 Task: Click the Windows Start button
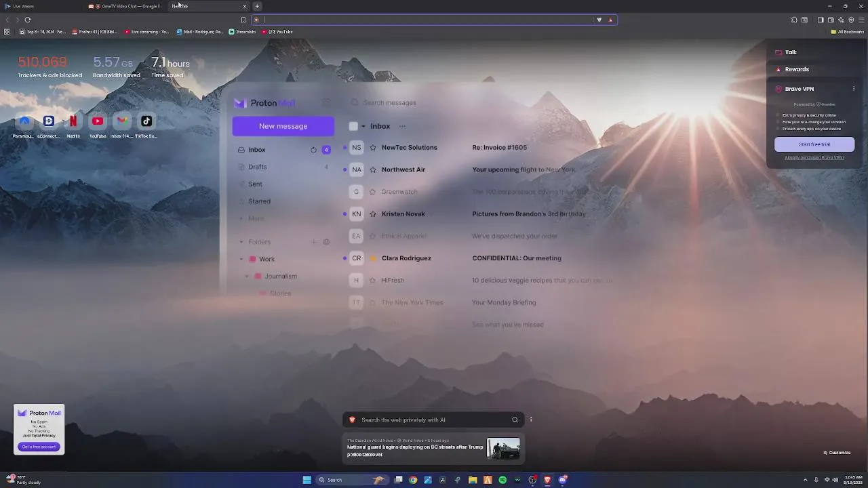tap(307, 480)
